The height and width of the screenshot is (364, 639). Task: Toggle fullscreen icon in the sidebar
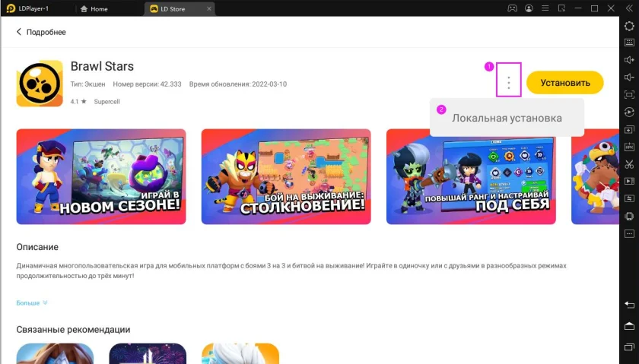click(629, 94)
